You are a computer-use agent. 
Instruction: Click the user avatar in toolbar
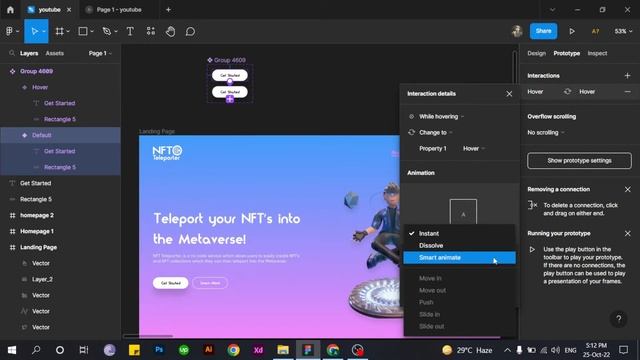tap(517, 31)
